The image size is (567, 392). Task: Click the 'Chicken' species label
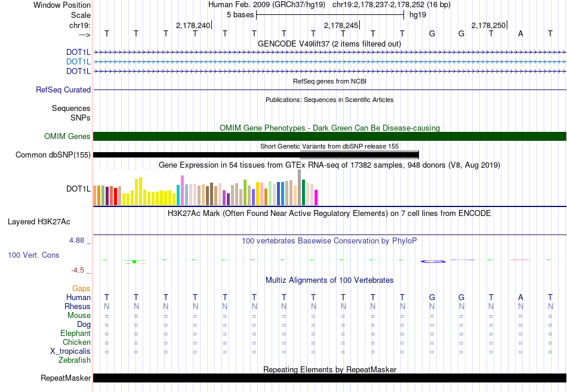point(76,342)
